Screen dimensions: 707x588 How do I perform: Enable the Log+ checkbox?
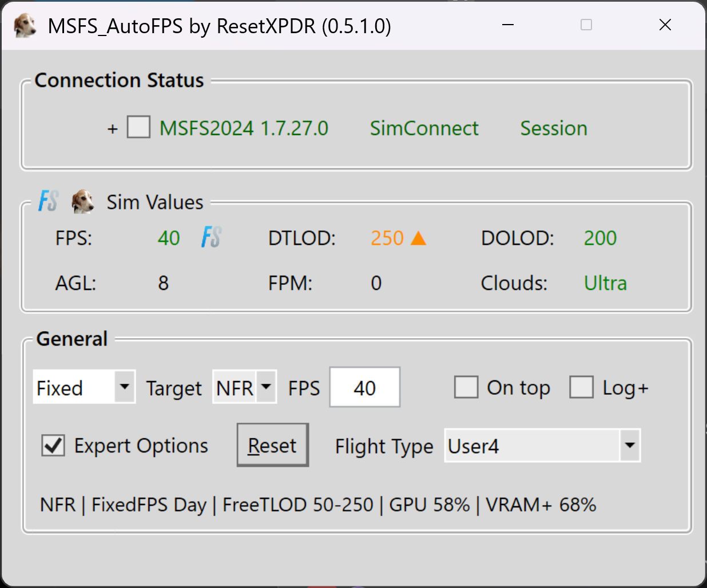581,387
